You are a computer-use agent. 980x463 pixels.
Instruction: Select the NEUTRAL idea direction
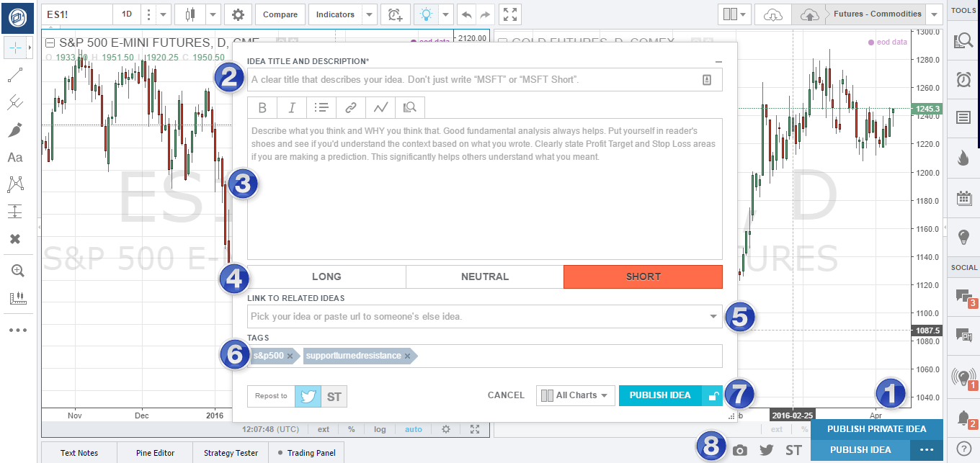(x=484, y=277)
